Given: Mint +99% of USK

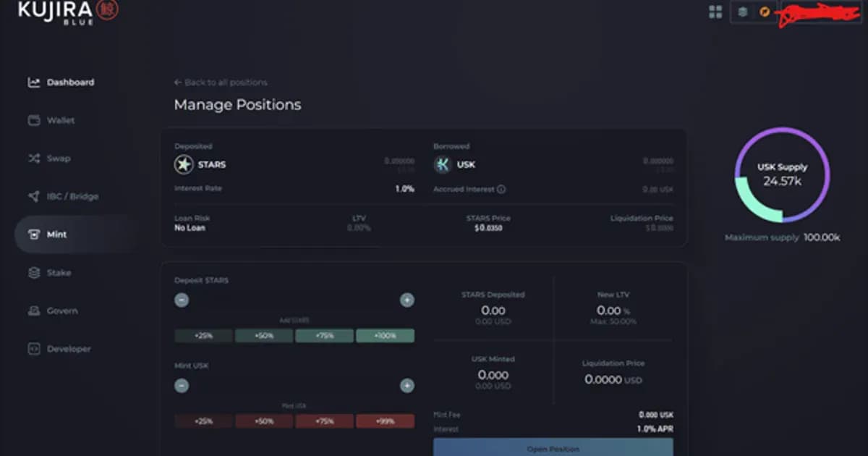Looking at the screenshot, I should click(385, 421).
